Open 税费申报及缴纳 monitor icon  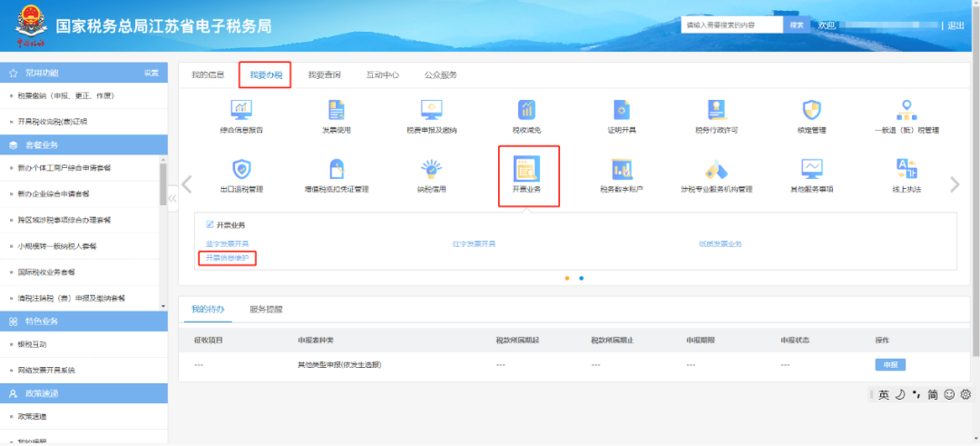[431, 110]
